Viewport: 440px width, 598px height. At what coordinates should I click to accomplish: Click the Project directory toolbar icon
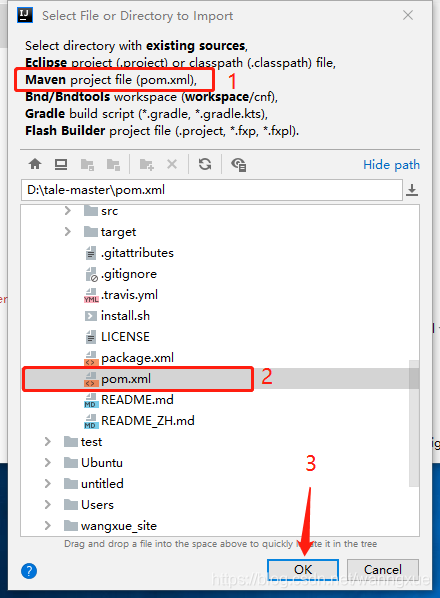click(87, 165)
